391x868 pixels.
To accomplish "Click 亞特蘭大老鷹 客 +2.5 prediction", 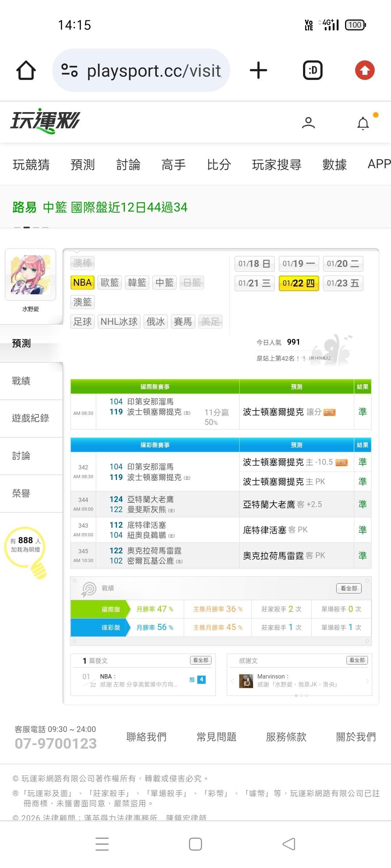I will 282,505.
